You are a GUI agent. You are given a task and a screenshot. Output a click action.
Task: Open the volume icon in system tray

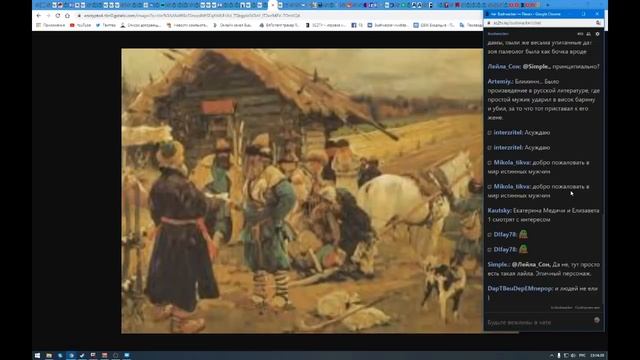coord(573,356)
